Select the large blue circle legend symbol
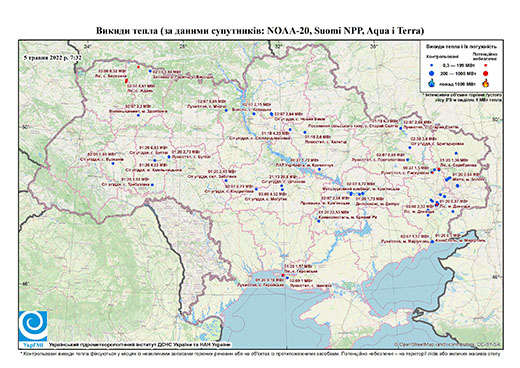520x368 pixels. tap(432, 73)
